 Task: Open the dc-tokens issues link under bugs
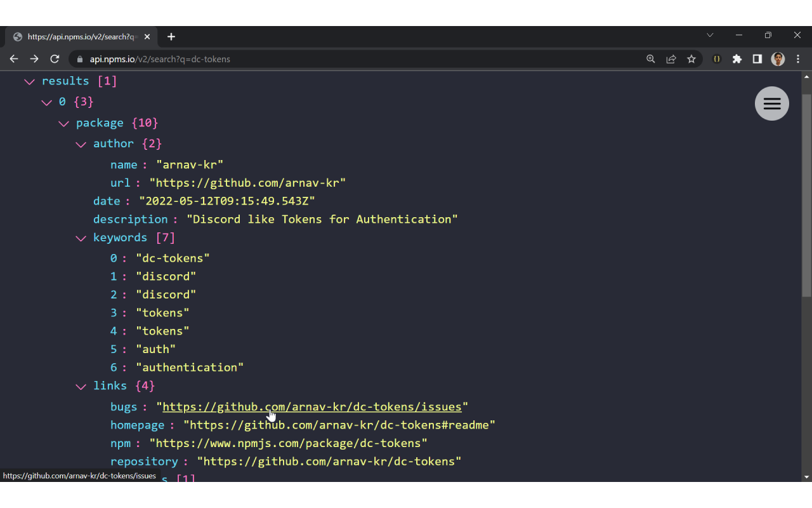(311, 406)
